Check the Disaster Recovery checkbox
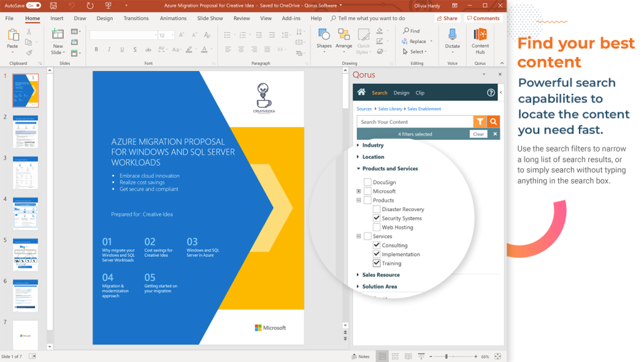Viewport: 644px width, 362px height. [x=376, y=209]
